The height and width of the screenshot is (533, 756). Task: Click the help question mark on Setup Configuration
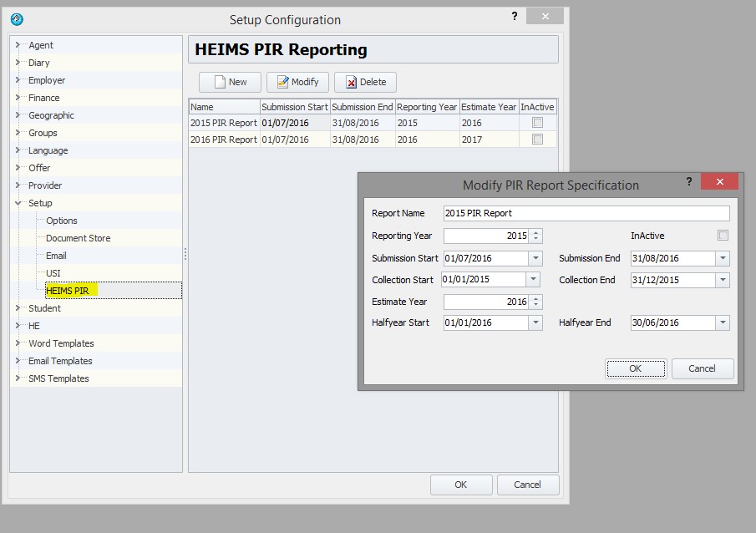point(514,15)
